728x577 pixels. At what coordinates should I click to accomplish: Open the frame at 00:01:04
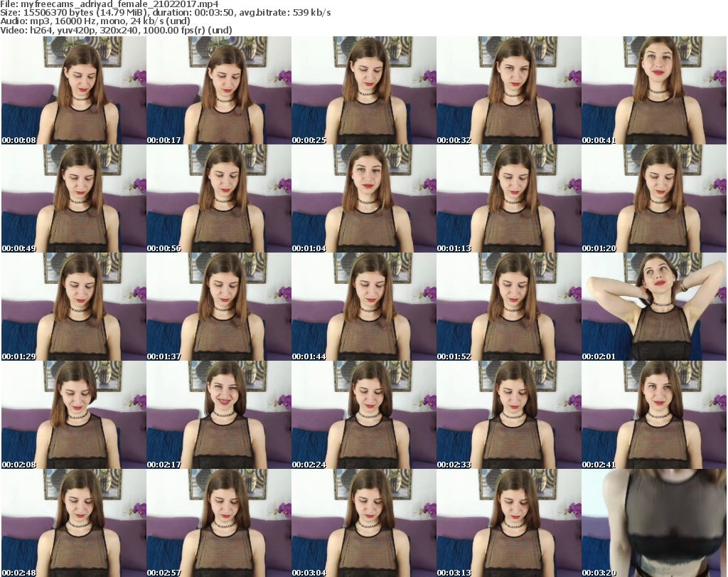click(364, 198)
